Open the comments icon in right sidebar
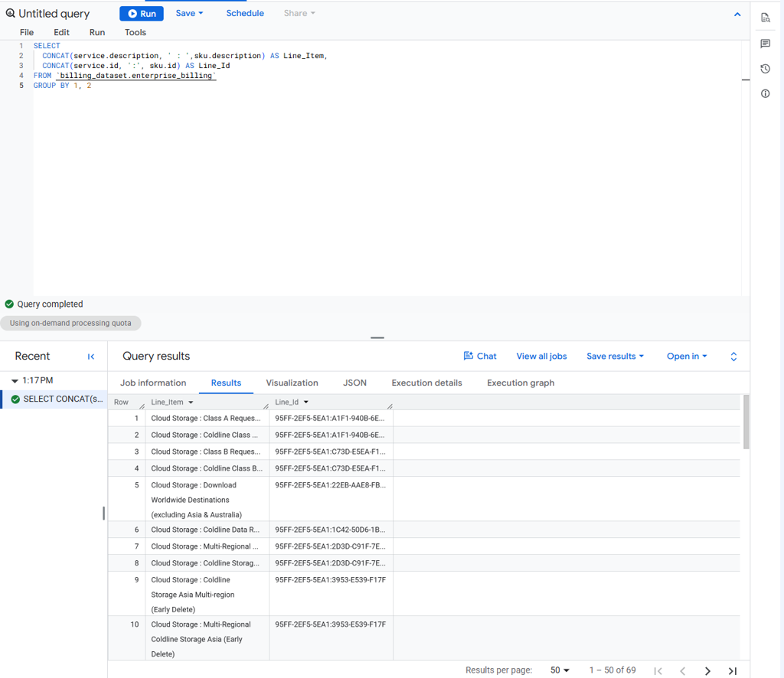Viewport: 784px width, 678px height. pyautogui.click(x=766, y=44)
